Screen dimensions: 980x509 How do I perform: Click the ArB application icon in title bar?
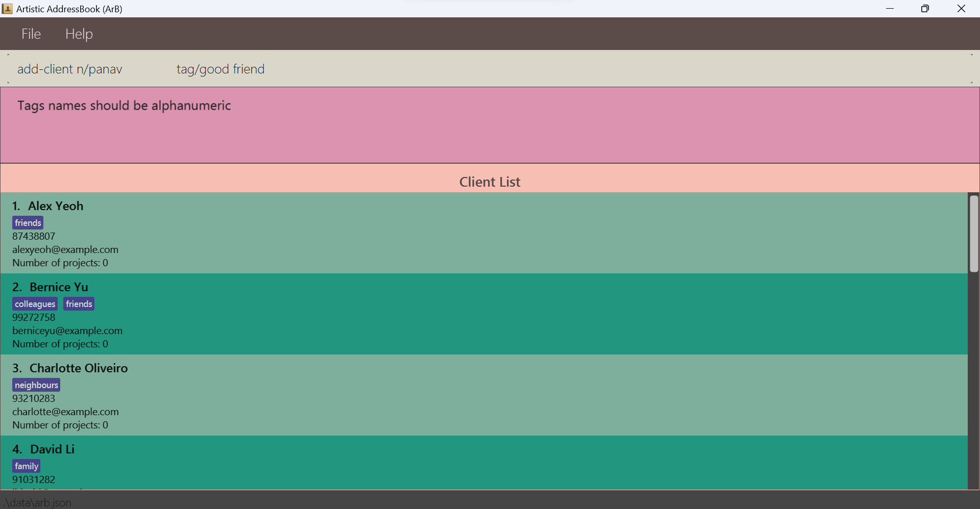tap(7, 9)
